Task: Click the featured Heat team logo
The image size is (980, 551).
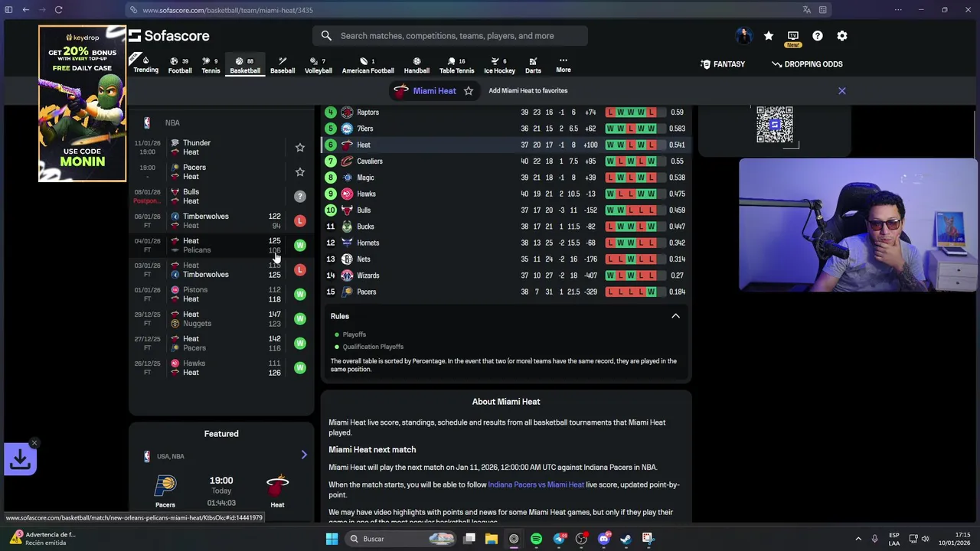Action: click(x=277, y=485)
